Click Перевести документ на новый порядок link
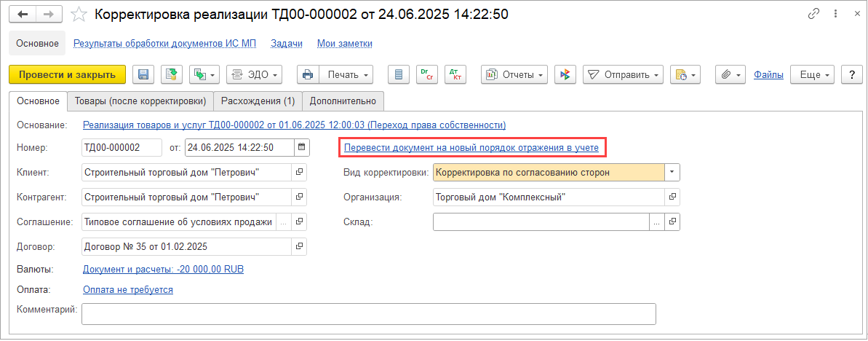The width and height of the screenshot is (868, 341). 471,147
